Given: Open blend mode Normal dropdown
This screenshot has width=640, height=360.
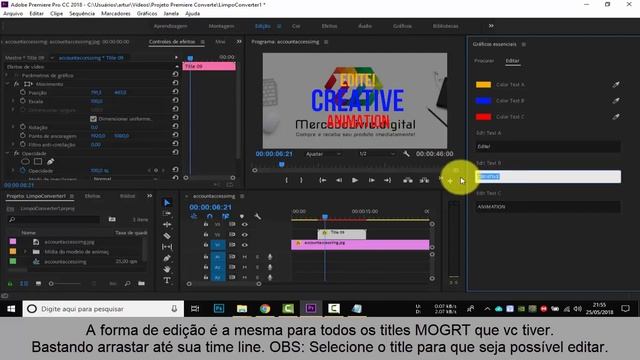Looking at the screenshot, I should click(125, 179).
